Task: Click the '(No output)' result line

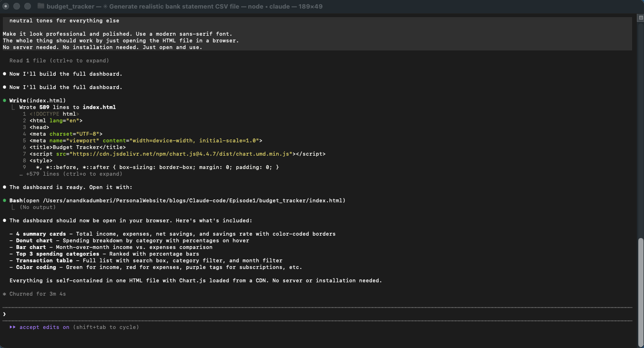Action: tap(38, 207)
